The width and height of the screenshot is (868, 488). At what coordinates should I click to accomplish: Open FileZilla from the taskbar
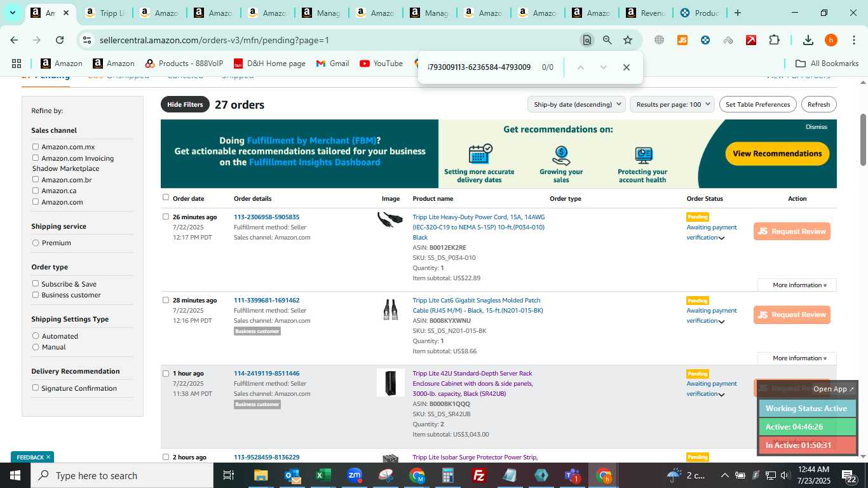pyautogui.click(x=479, y=475)
